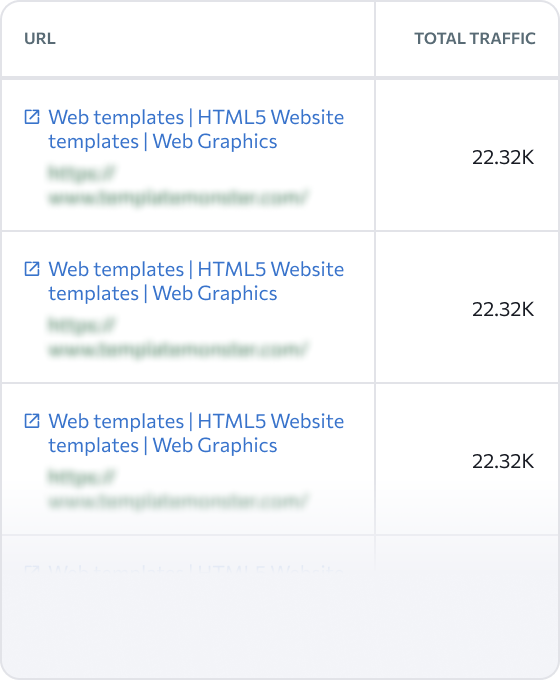Sort by the TOTAL TRAFFIC column header
Screen dimensions: 560x680
475,39
